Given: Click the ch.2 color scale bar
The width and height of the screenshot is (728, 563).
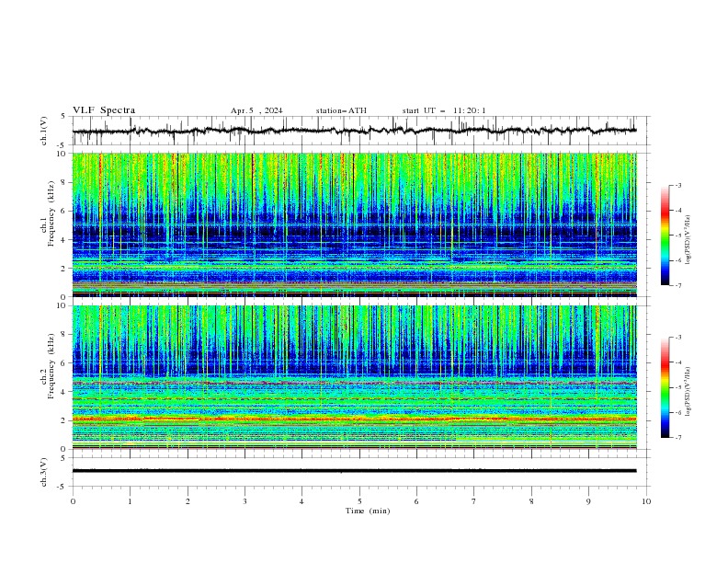Looking at the screenshot, I should [665, 387].
